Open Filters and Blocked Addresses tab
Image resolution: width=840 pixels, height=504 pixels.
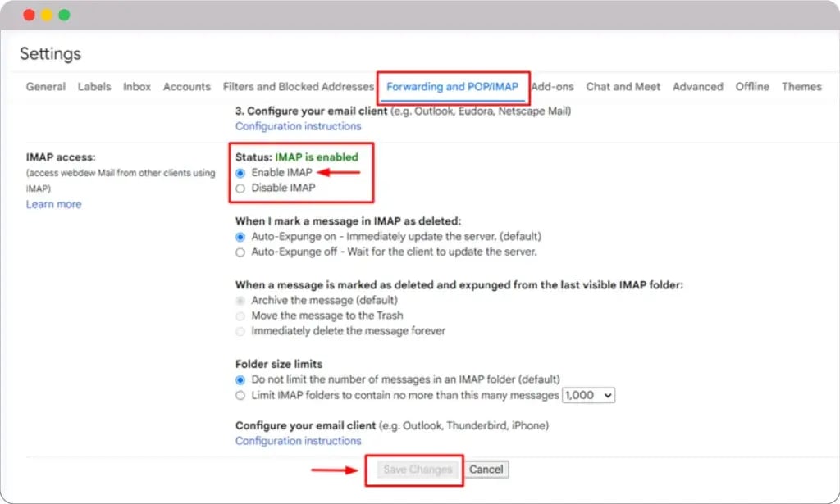point(298,87)
